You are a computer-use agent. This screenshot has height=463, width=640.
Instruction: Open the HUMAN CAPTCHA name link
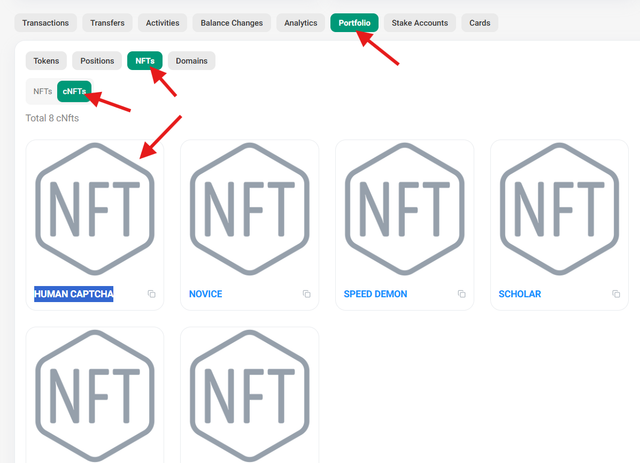(x=74, y=294)
